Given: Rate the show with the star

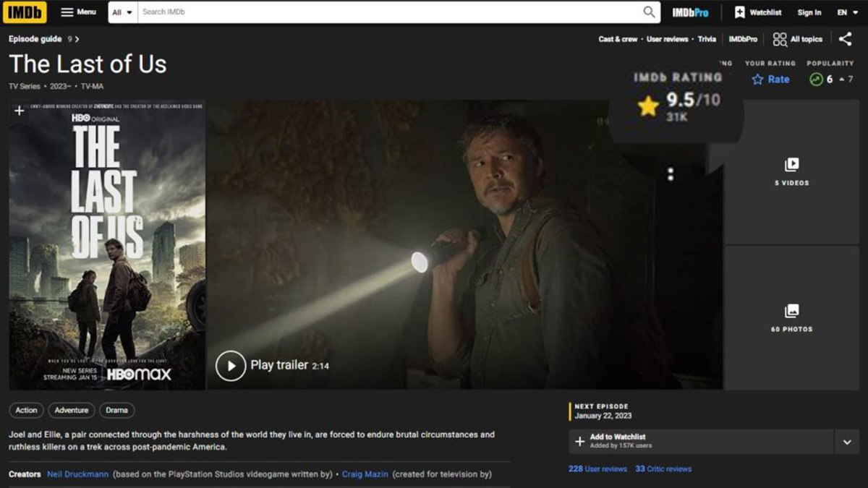Looking at the screenshot, I should coord(770,80).
